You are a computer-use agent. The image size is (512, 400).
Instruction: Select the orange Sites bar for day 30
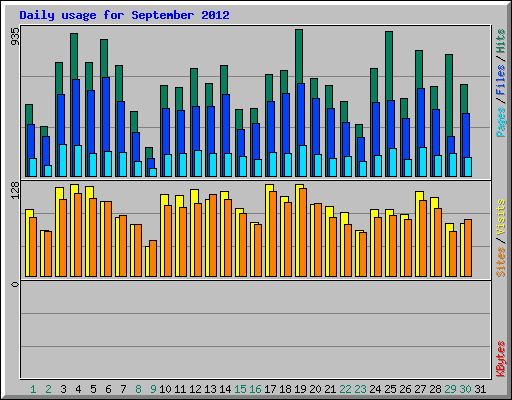468,248
